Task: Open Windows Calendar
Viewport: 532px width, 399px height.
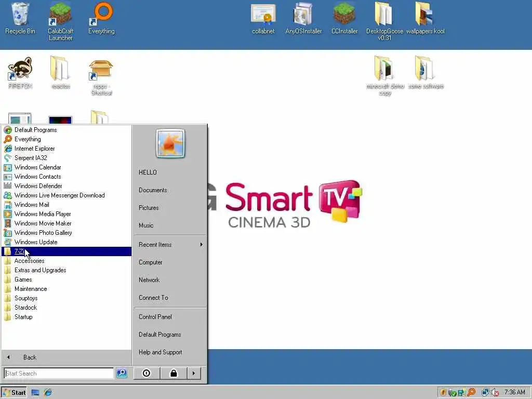Action: [x=66, y=167]
